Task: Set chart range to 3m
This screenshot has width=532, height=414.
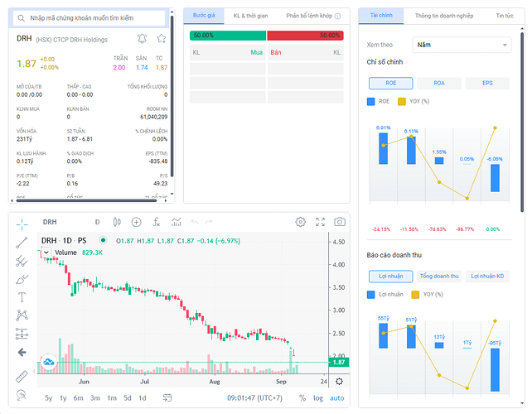Action: tap(95, 397)
